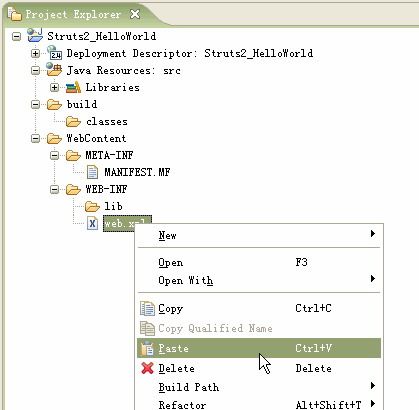
Task: Close the Project Explorer view
Action: click(x=135, y=14)
